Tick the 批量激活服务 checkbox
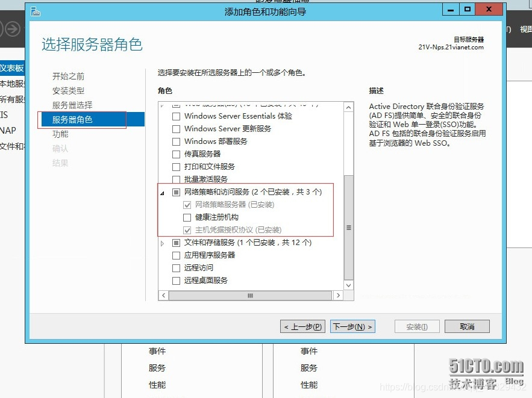The width and height of the screenshot is (532, 398). click(176, 179)
